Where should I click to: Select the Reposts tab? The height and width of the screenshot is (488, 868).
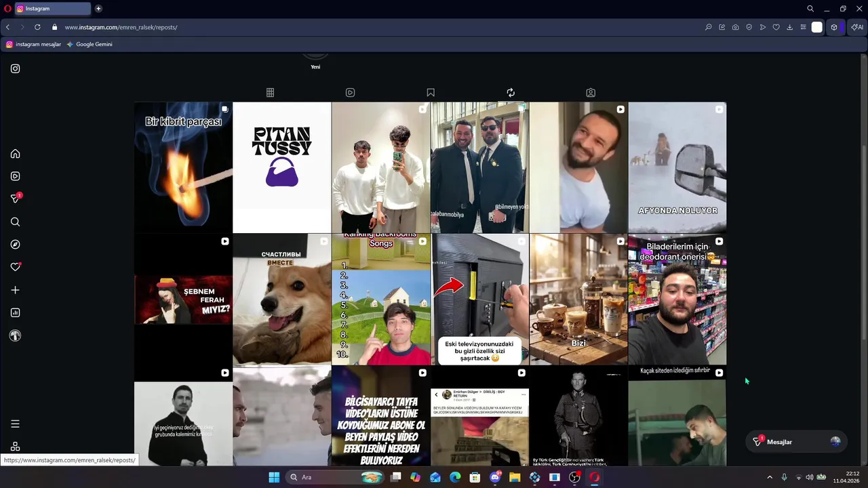[x=511, y=92]
